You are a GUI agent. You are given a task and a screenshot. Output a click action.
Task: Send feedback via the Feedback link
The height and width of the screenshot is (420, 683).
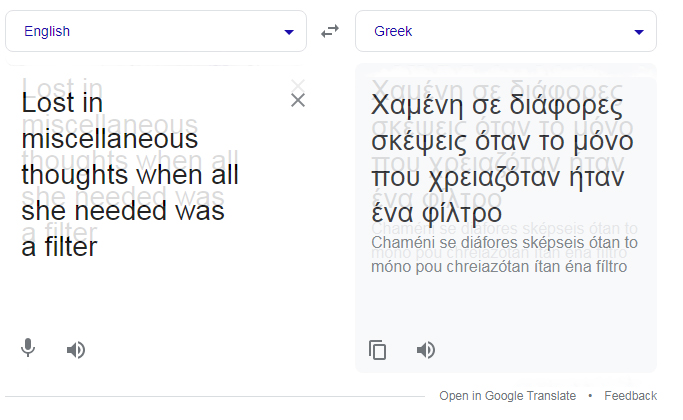point(630,396)
